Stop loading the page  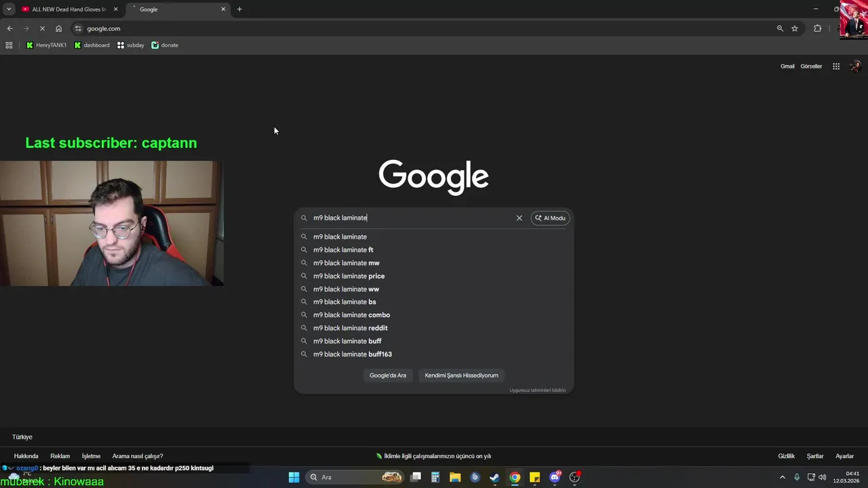click(x=42, y=28)
